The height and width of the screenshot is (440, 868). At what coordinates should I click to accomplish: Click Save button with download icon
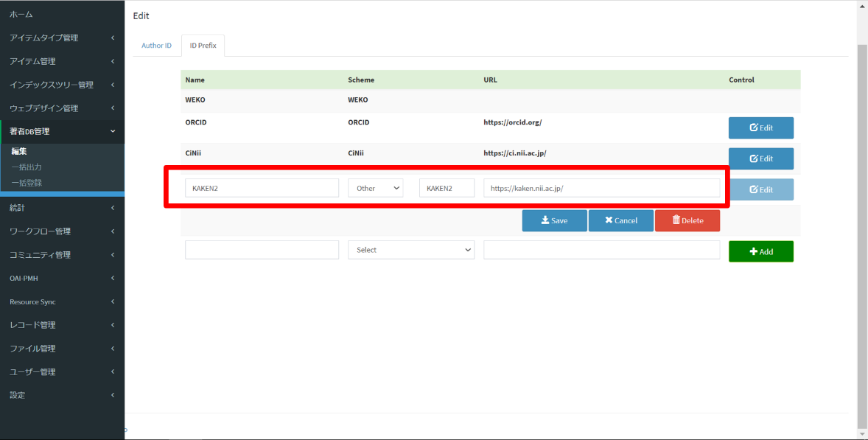click(554, 220)
